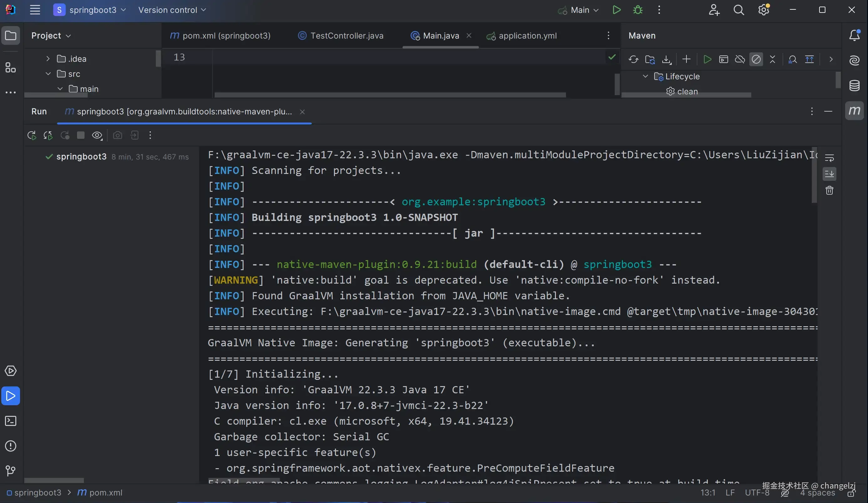The height and width of the screenshot is (503, 868).
Task: Open the Database tool window icon
Action: 854,86
